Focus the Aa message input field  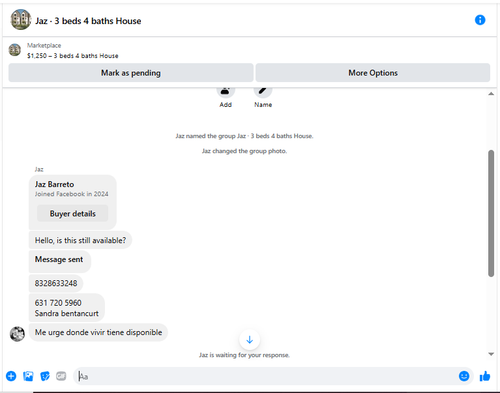265,376
